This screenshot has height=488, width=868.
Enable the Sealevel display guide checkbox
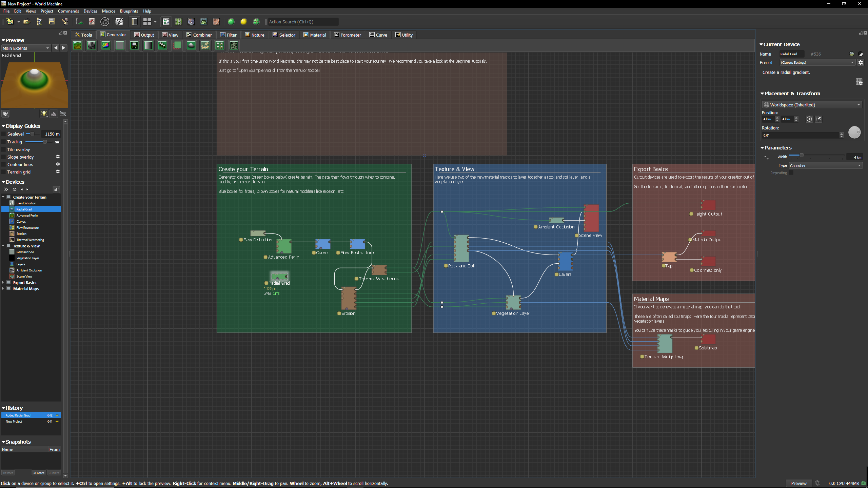(x=4, y=134)
